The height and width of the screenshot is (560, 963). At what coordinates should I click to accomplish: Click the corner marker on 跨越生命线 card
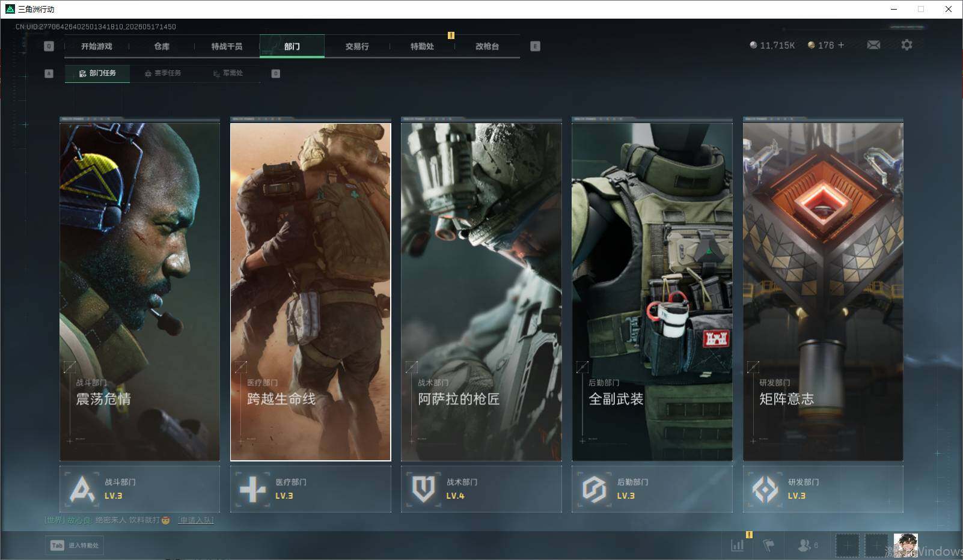(x=240, y=367)
